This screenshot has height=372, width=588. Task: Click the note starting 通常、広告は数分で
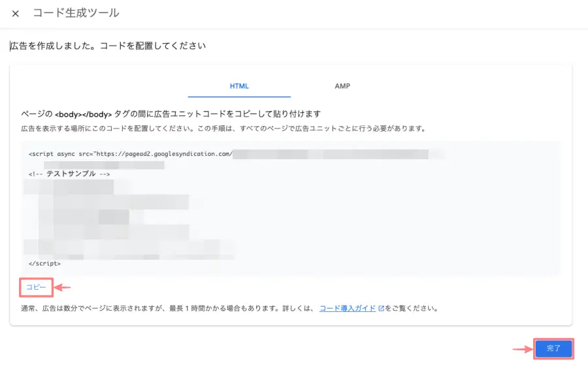[x=229, y=308]
